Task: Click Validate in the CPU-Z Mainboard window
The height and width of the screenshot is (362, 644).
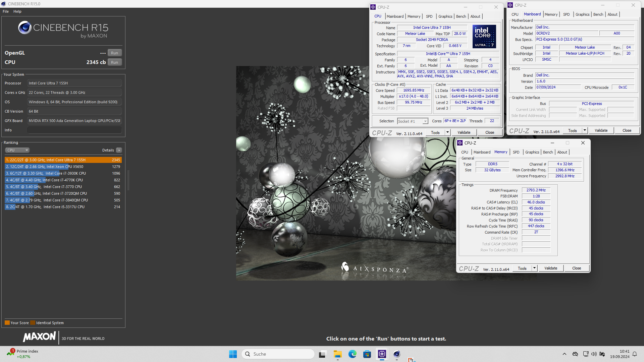Action: [601, 130]
